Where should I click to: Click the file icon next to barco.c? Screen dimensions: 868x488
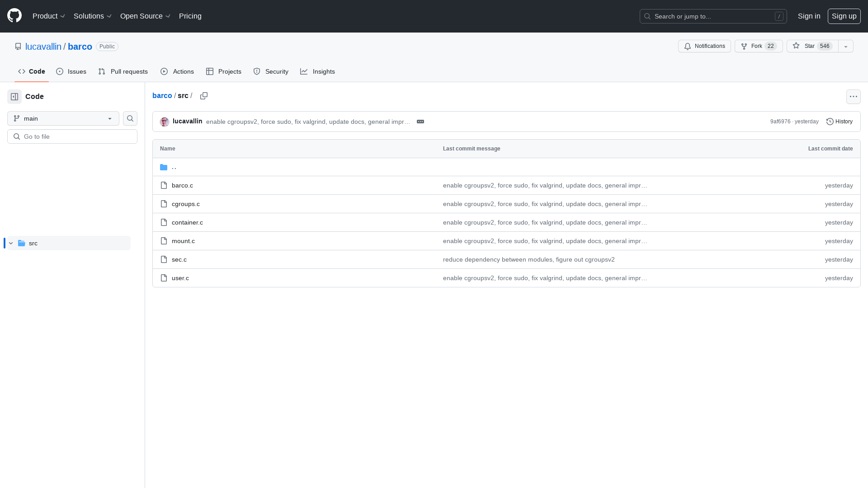pyautogui.click(x=164, y=186)
